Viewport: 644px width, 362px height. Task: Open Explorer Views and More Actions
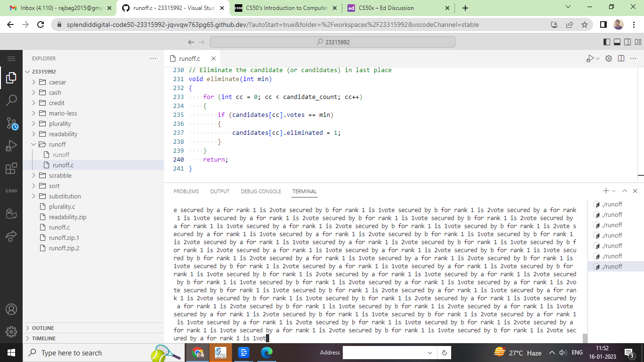pyautogui.click(x=153, y=58)
